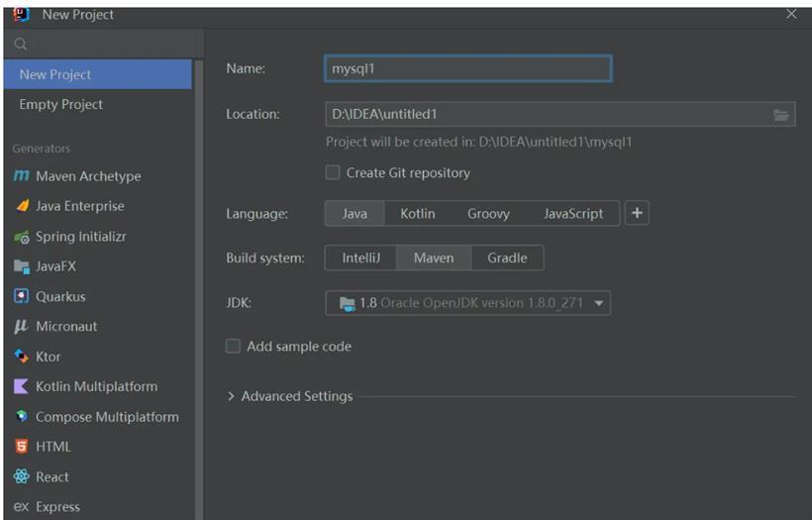Click the New Project window title
This screenshot has width=812, height=520.
click(x=78, y=15)
